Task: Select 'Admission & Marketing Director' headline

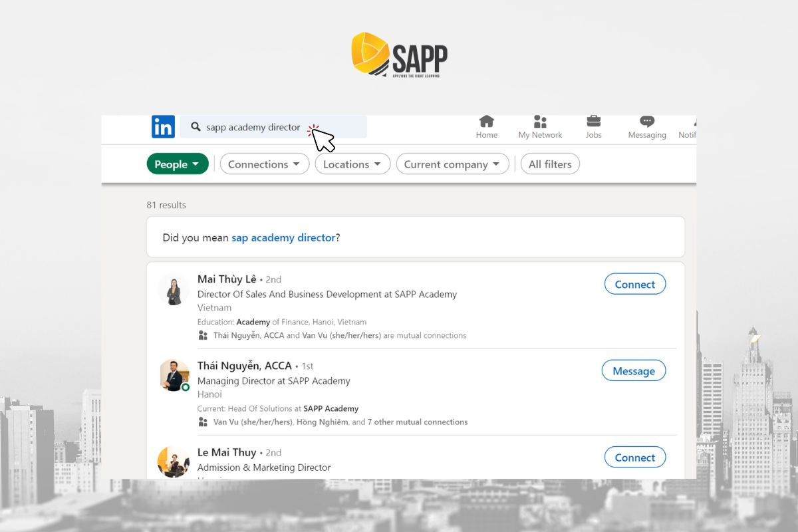Action: [264, 467]
